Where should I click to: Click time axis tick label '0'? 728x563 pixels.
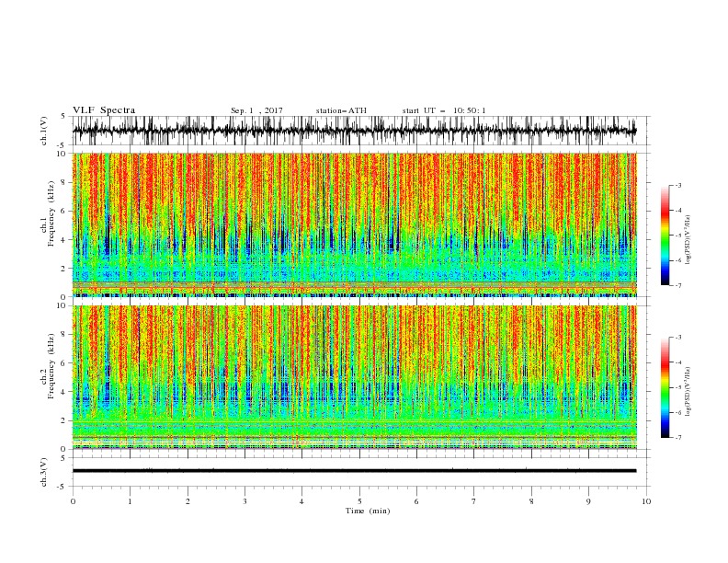point(73,501)
